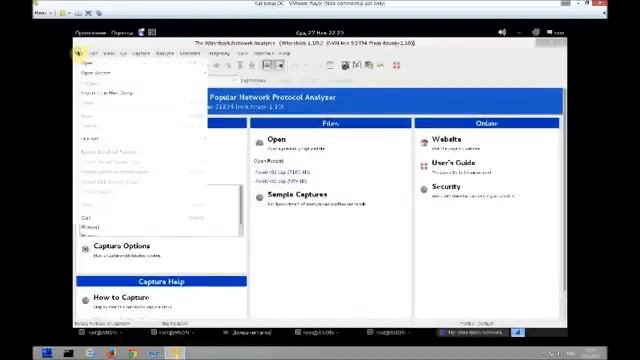
Task: Click the folder icon beside Open
Action: click(260, 142)
